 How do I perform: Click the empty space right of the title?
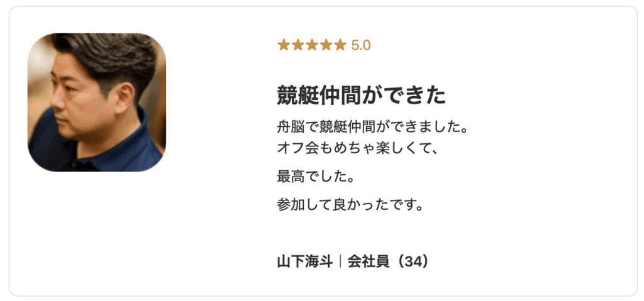point(535,95)
